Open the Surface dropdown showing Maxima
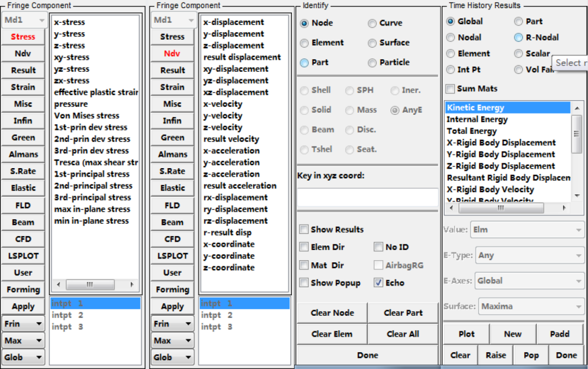588x369 pixels. (x=531, y=306)
